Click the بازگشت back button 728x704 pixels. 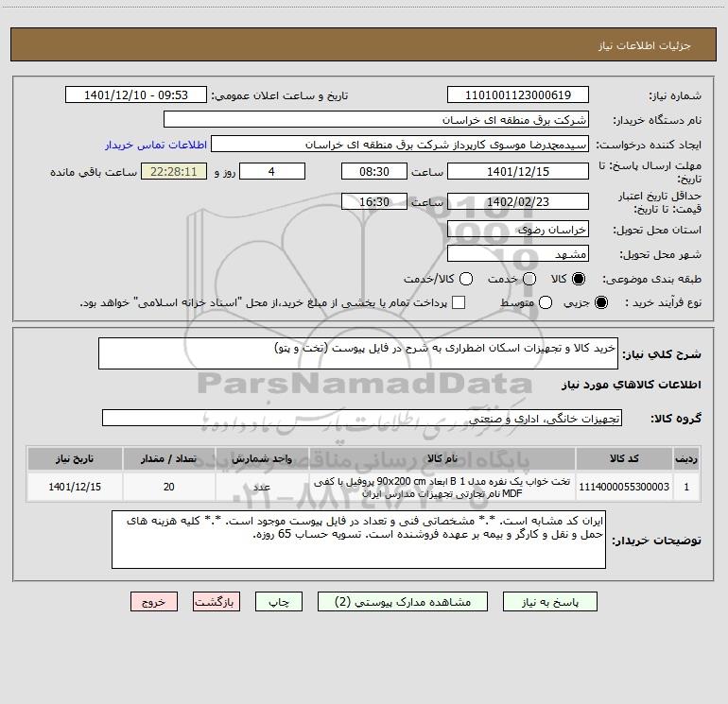pos(217,602)
